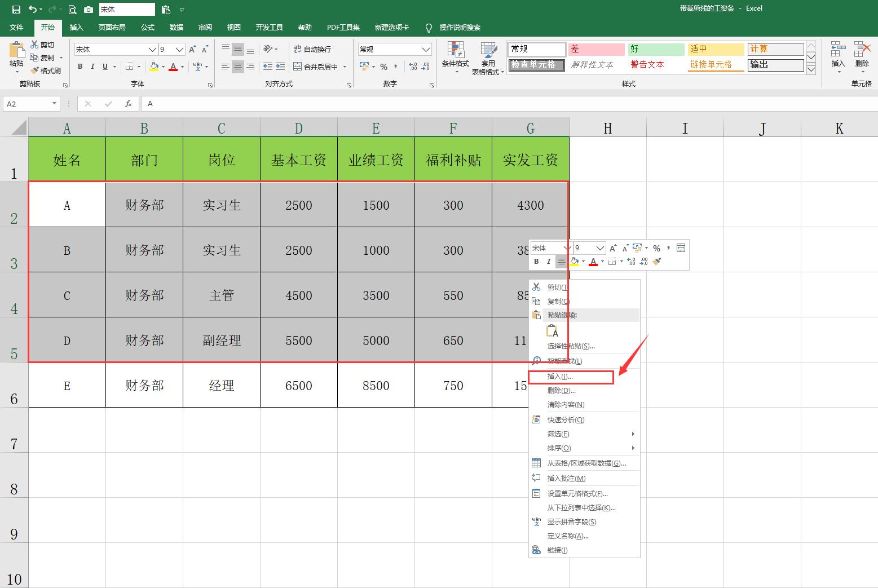The height and width of the screenshot is (588, 878).
Task: Open the borders button in ribbon
Action: click(130, 67)
